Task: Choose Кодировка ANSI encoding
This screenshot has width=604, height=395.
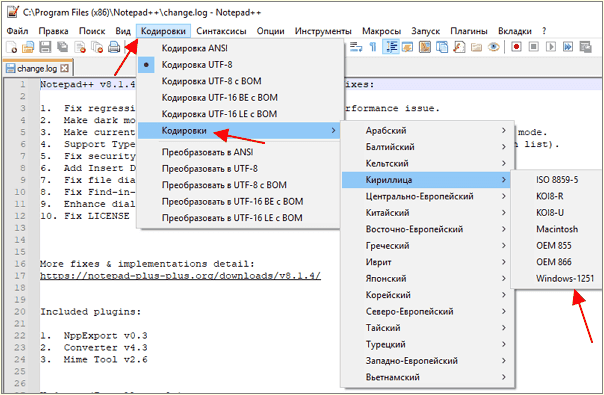Action: (x=239, y=48)
